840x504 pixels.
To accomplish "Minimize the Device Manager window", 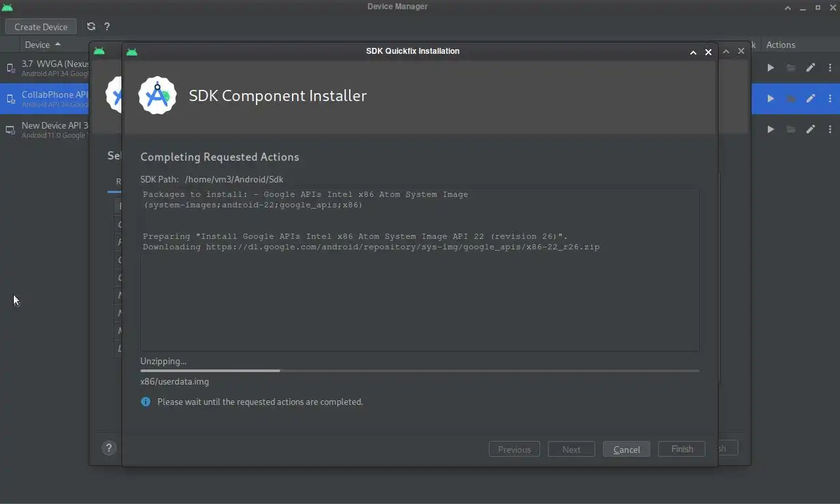I will coord(803,7).
